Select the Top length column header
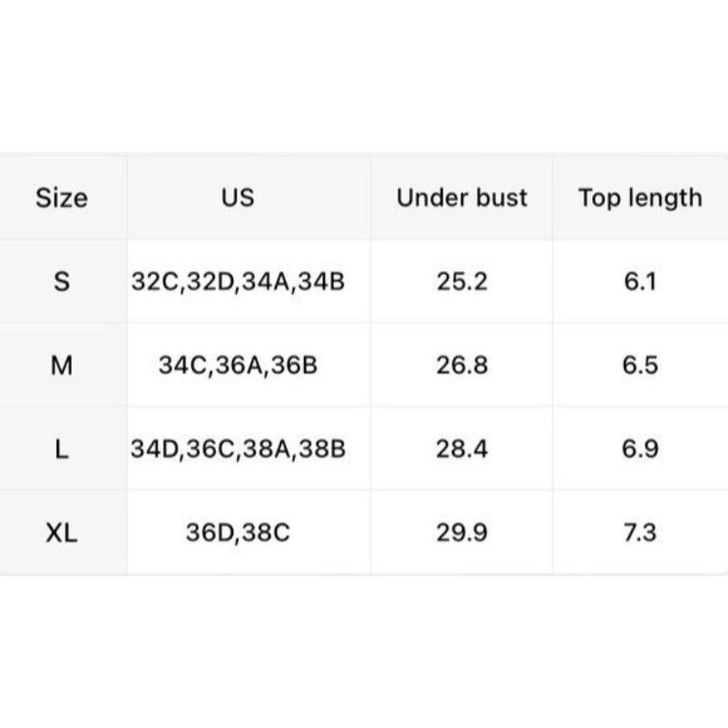Screen dimensions: 728x728 point(640,199)
